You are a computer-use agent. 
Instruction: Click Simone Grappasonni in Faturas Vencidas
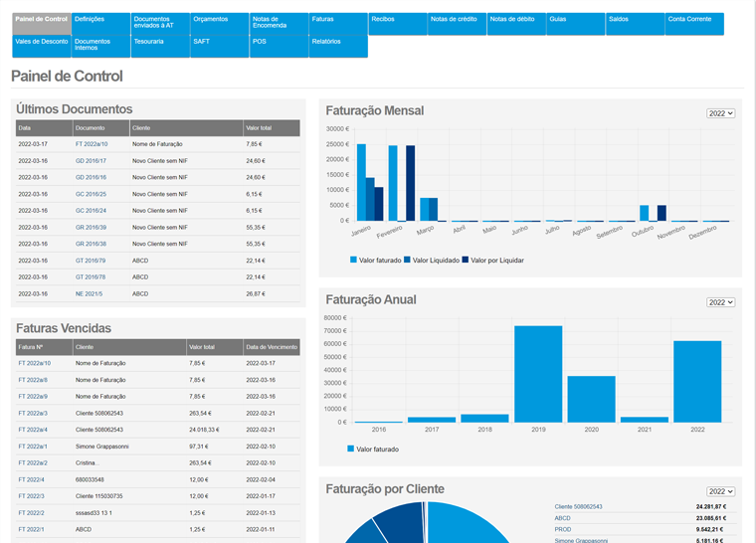(x=101, y=447)
